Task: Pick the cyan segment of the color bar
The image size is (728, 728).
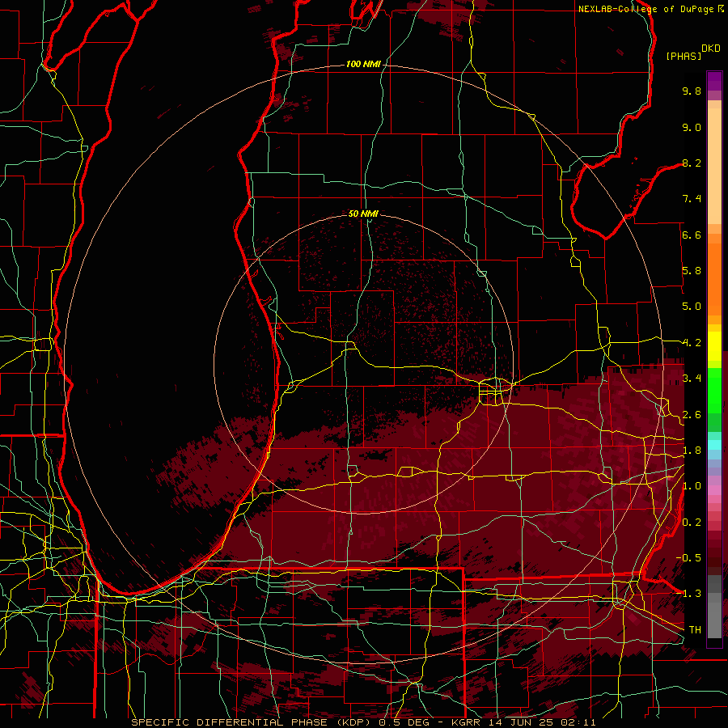Action: click(x=714, y=445)
